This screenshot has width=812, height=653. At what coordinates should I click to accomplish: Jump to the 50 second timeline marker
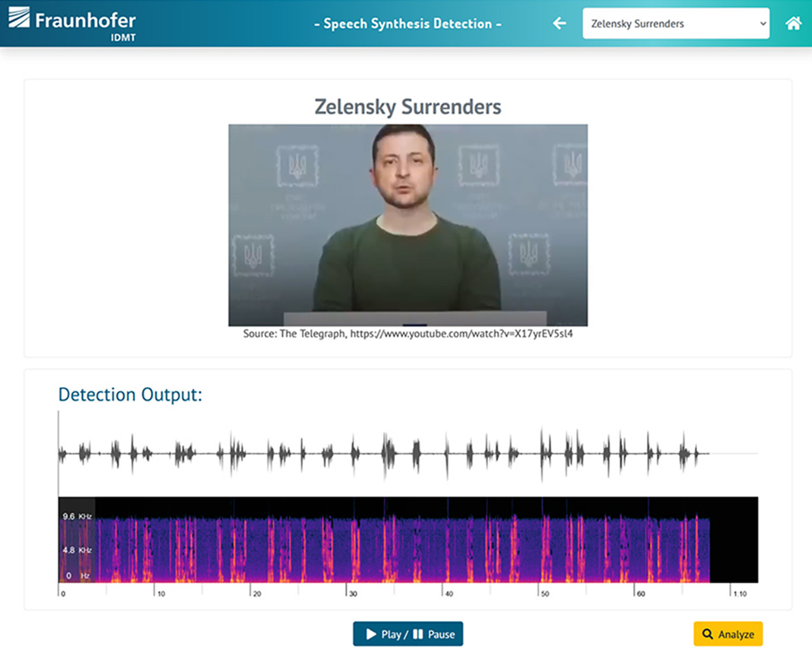coord(544,593)
